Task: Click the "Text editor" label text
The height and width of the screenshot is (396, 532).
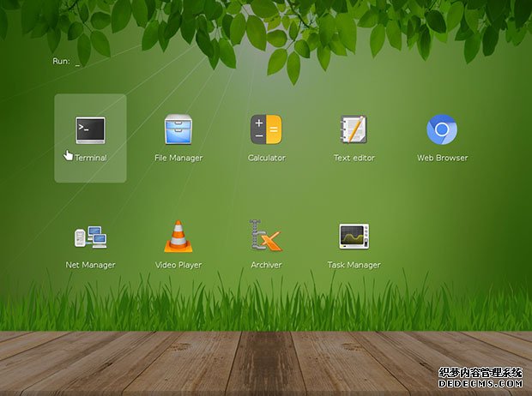Action: [354, 158]
